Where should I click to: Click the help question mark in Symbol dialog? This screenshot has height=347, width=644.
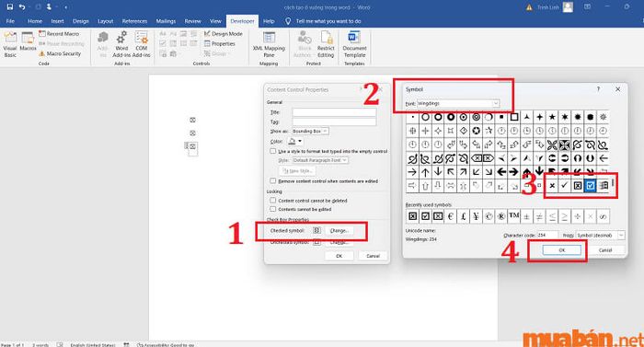pos(598,88)
